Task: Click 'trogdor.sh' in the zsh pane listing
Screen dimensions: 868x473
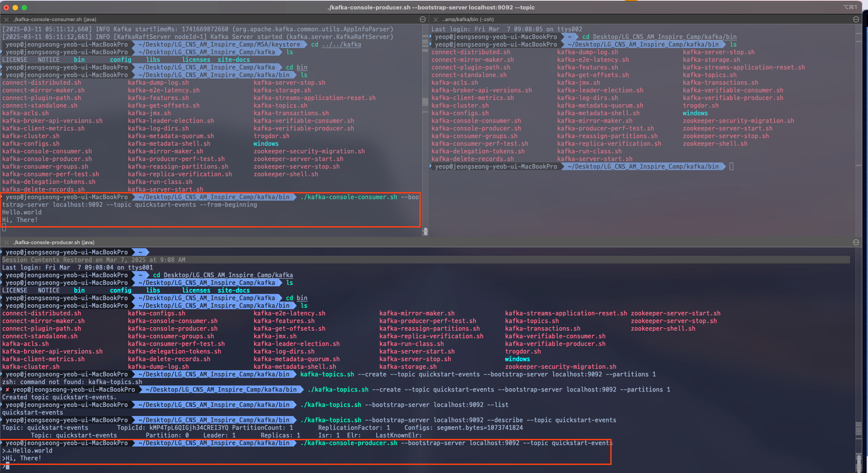Action: coord(701,105)
